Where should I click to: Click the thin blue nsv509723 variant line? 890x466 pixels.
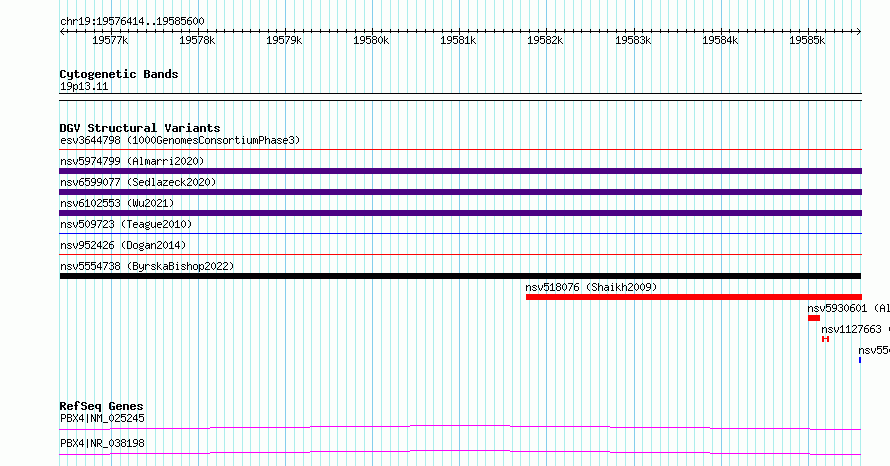click(460, 234)
